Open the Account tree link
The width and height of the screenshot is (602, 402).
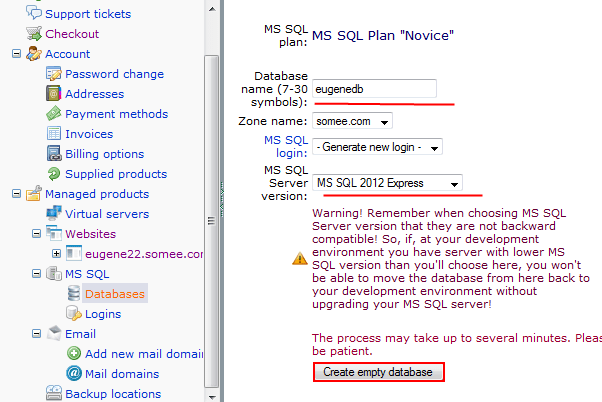coord(67,54)
